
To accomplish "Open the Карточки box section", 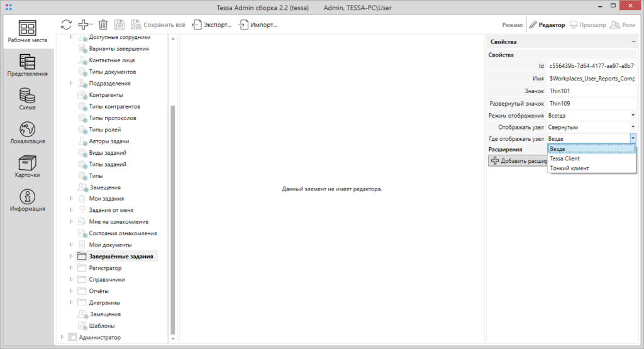I will coord(27,167).
